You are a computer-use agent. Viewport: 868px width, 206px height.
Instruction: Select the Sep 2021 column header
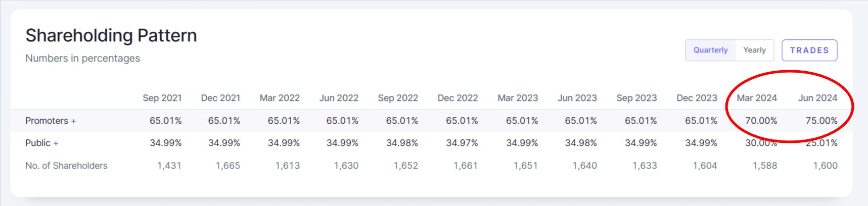click(162, 98)
